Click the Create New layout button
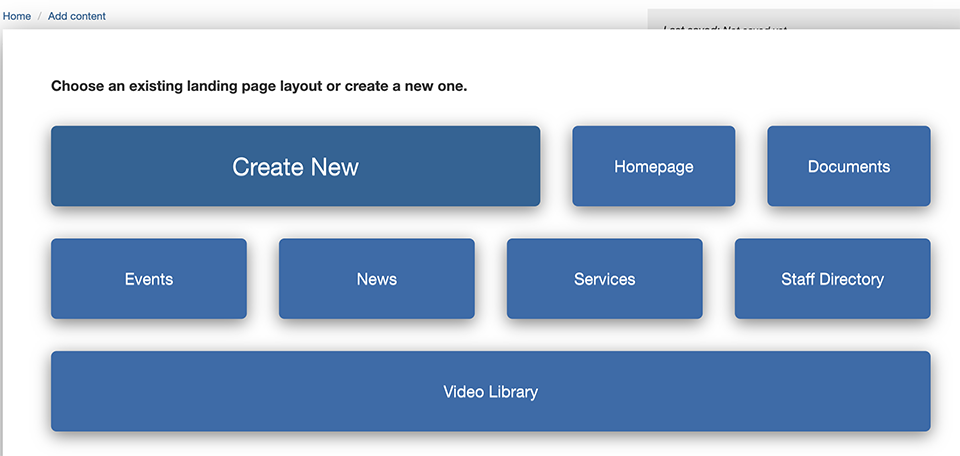This screenshot has width=960, height=456. click(x=295, y=166)
